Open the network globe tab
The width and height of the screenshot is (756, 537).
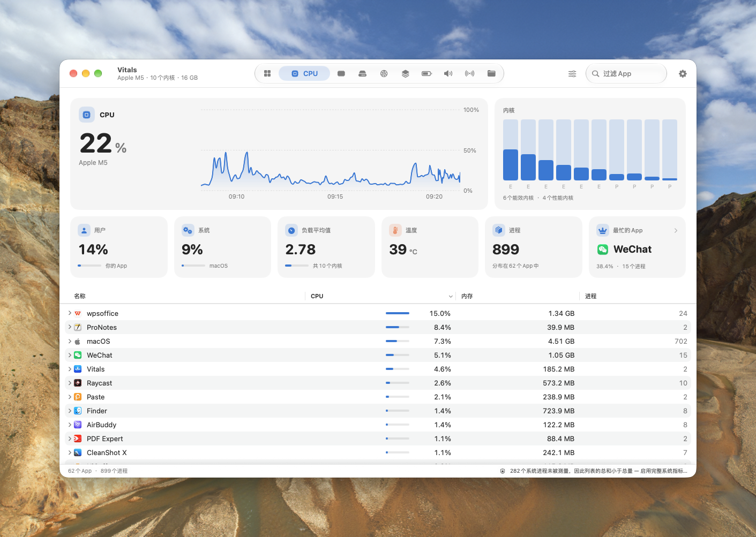point(384,73)
